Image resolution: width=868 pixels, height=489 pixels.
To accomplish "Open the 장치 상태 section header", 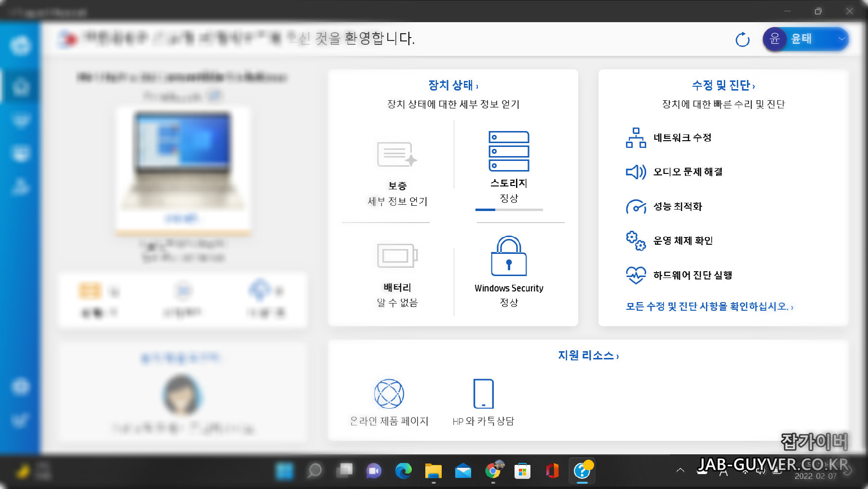I will click(x=452, y=85).
